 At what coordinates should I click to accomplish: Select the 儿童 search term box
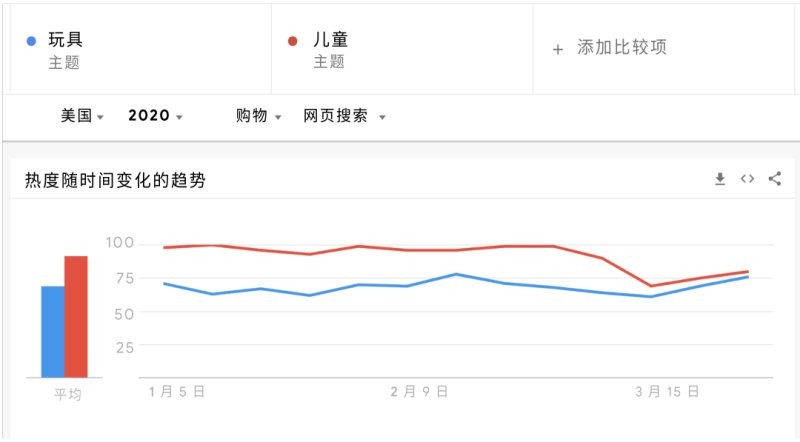(x=400, y=49)
